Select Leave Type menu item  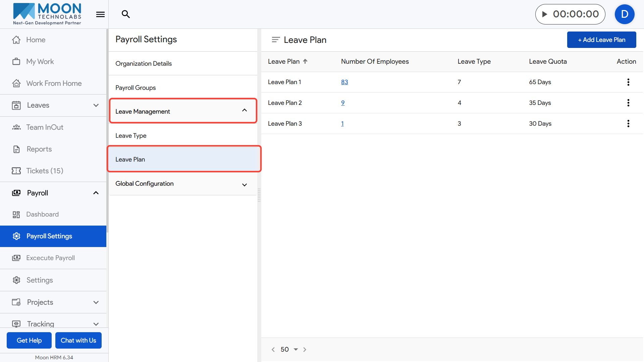[x=131, y=136]
